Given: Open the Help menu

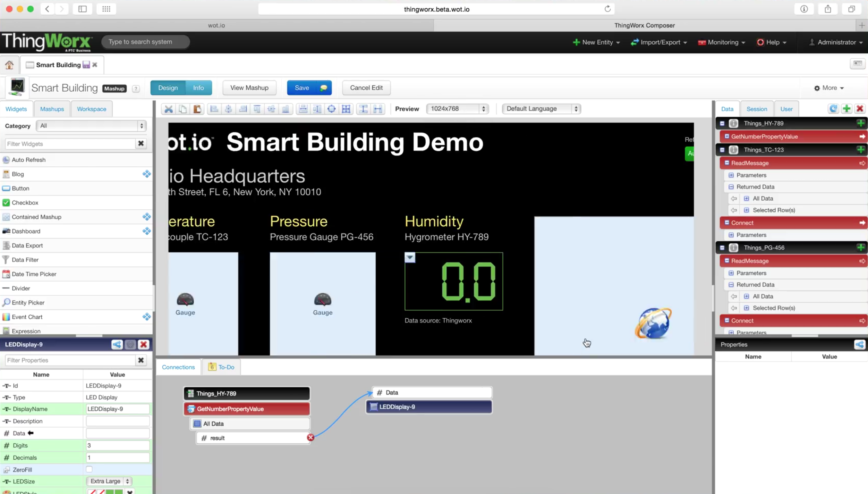Looking at the screenshot, I should (x=772, y=42).
